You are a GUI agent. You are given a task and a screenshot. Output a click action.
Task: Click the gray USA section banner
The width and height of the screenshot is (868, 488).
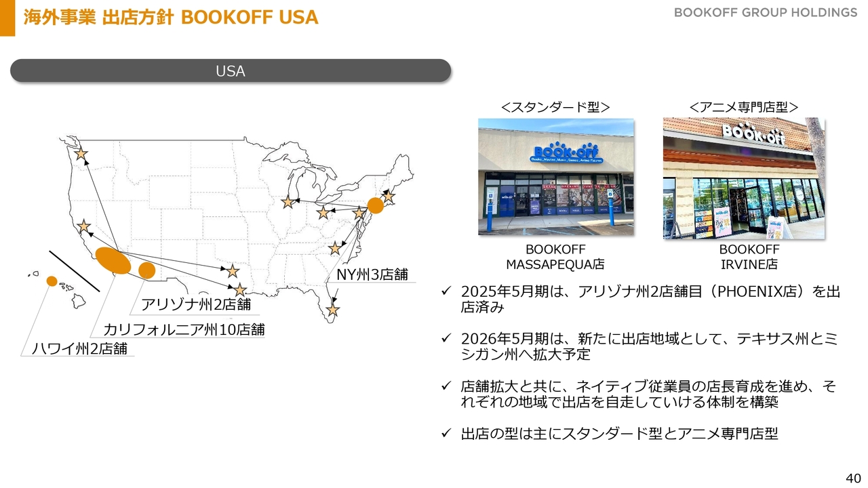tap(231, 71)
